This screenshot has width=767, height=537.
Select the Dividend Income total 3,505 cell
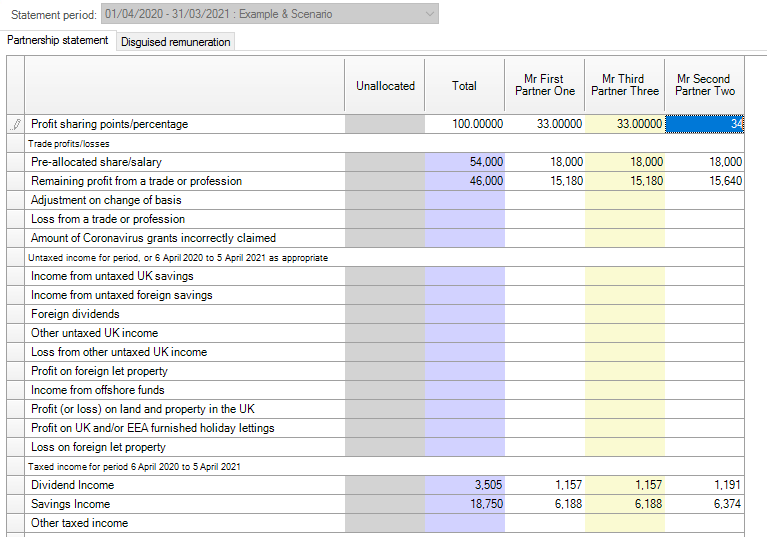coord(465,485)
